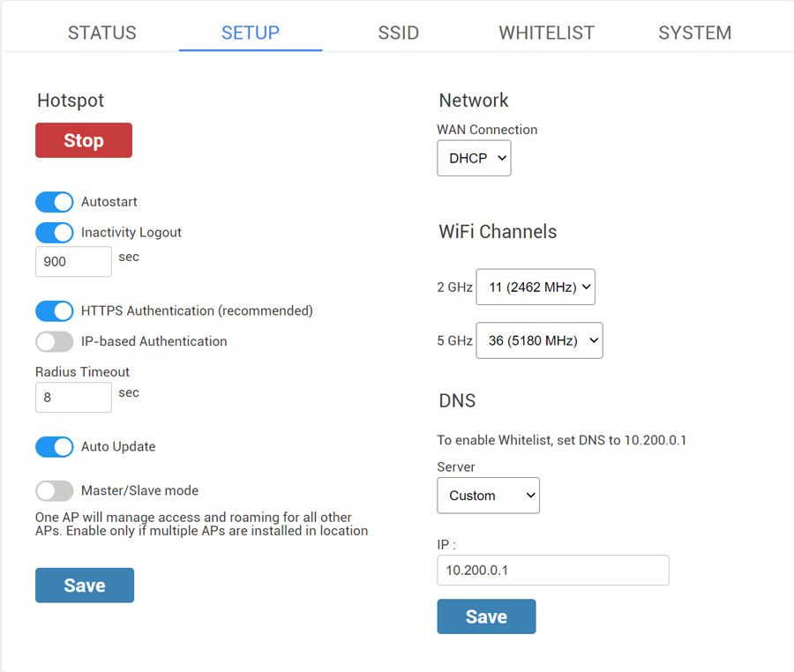Focus the Radius Timeout input field
This screenshot has width=794, height=672.
click(73, 398)
